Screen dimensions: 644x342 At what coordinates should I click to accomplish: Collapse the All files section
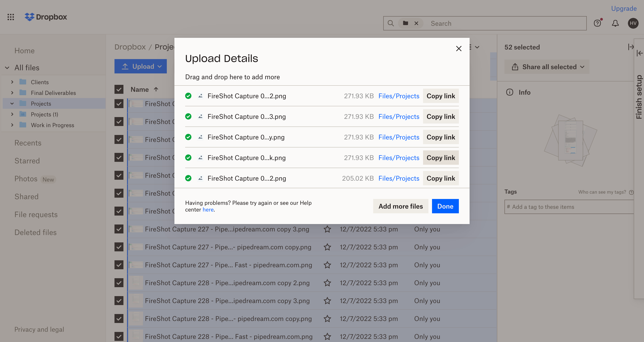tap(7, 68)
